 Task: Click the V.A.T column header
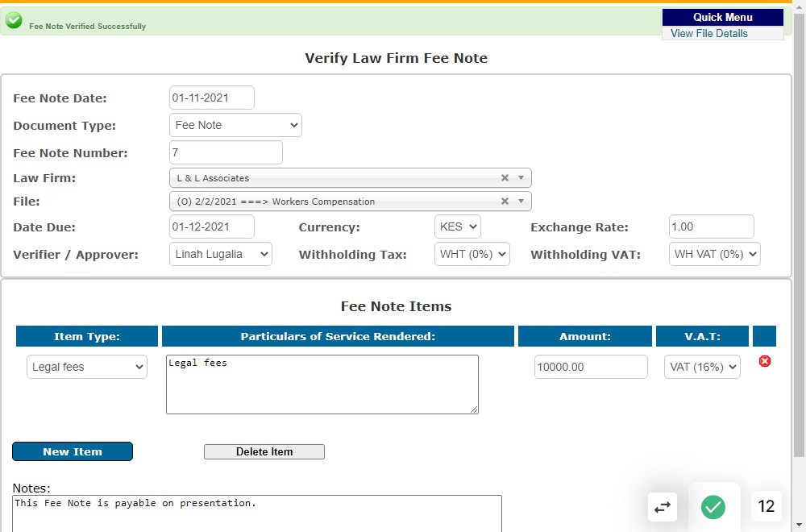point(702,336)
